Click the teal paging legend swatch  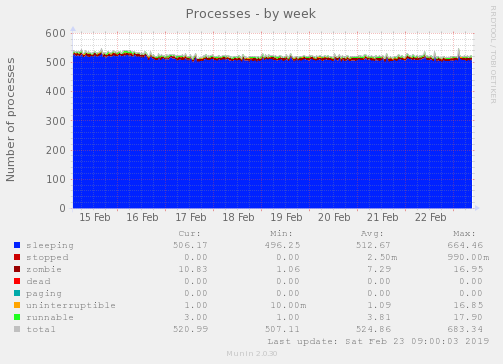17,293
